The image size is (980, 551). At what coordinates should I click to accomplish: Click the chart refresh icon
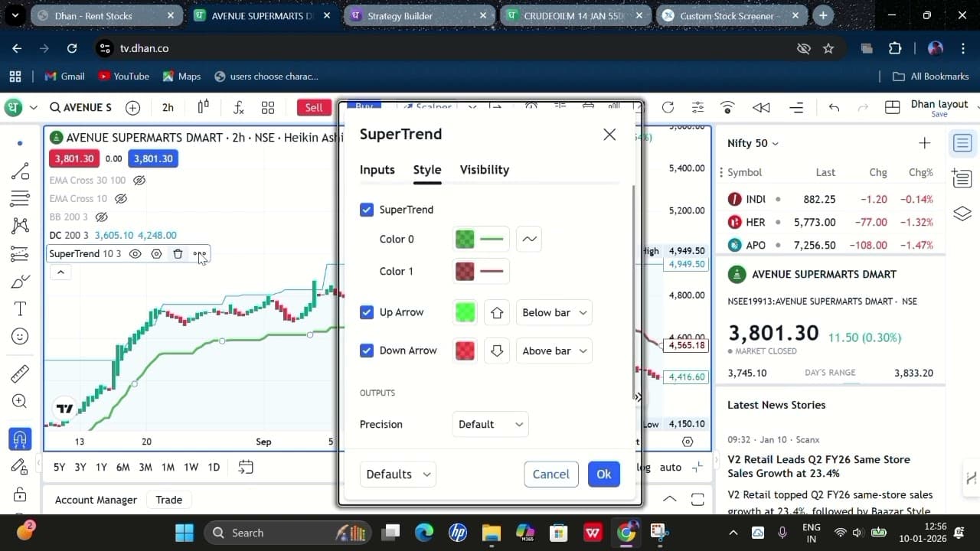pos(668,107)
